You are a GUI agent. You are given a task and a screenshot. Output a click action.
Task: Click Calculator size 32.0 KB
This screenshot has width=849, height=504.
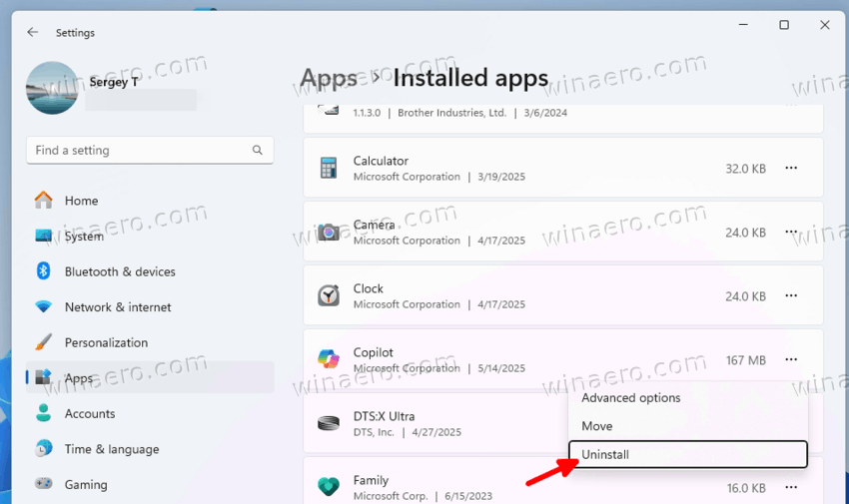[x=745, y=169]
